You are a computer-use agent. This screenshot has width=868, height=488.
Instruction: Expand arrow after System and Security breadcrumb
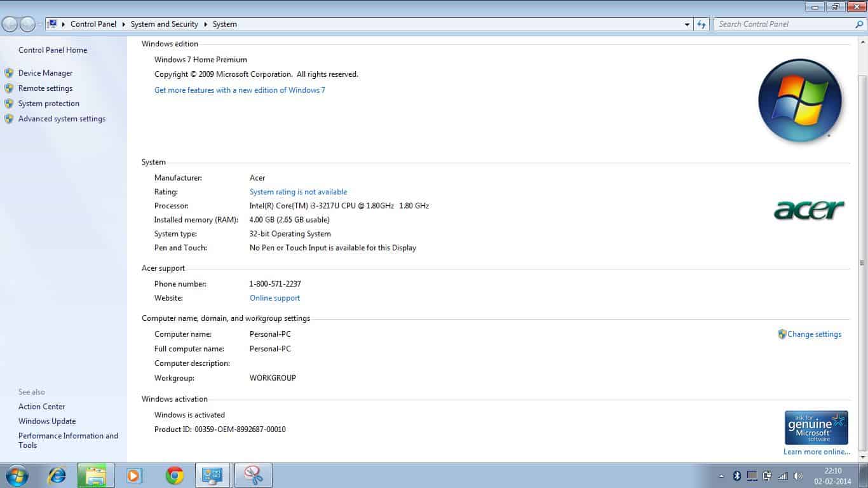[x=205, y=24]
